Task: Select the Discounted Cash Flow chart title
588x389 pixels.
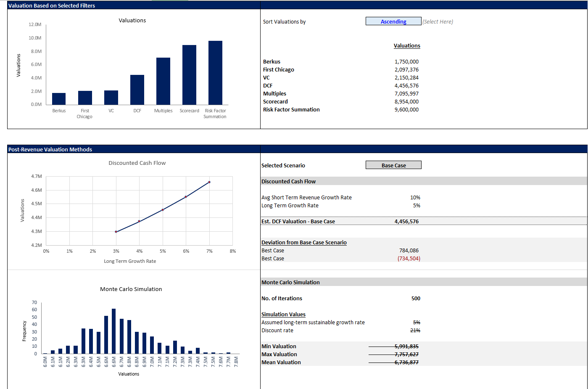Action: coord(137,163)
